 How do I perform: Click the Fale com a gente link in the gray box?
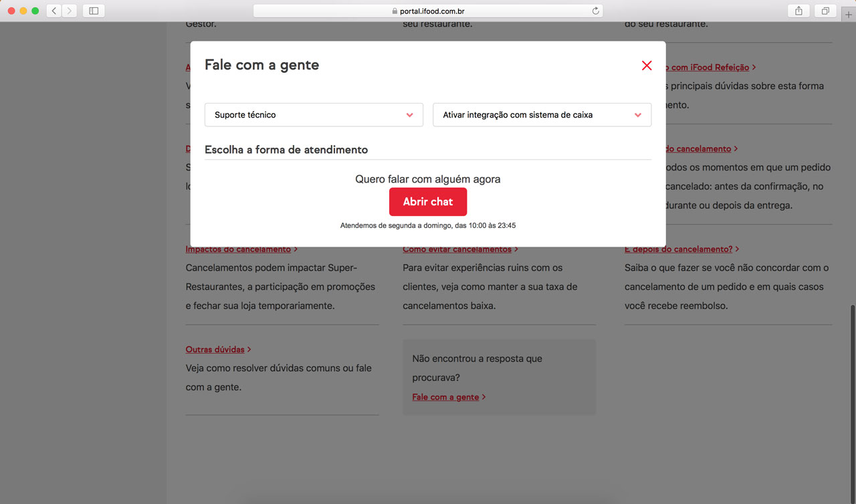click(x=449, y=397)
